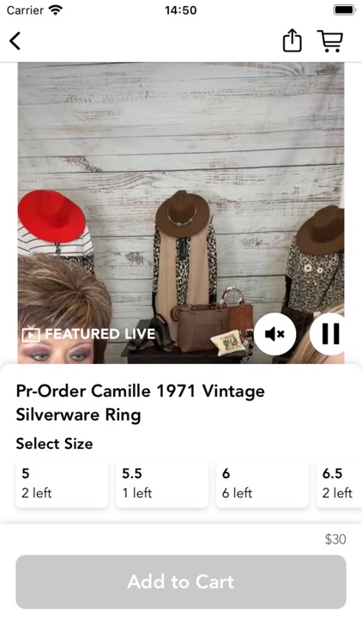
Task: Tap the $30 price label
Action: click(335, 539)
